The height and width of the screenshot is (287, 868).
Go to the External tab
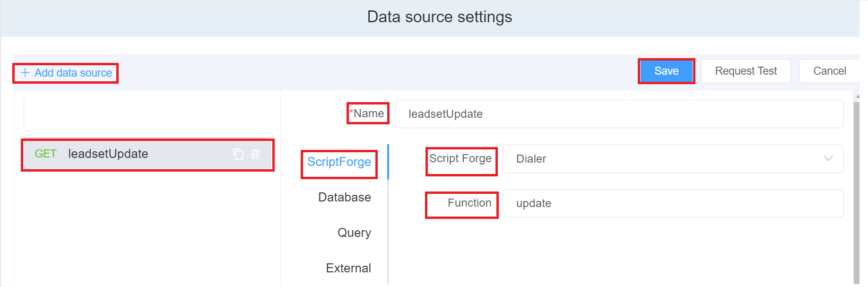click(348, 268)
